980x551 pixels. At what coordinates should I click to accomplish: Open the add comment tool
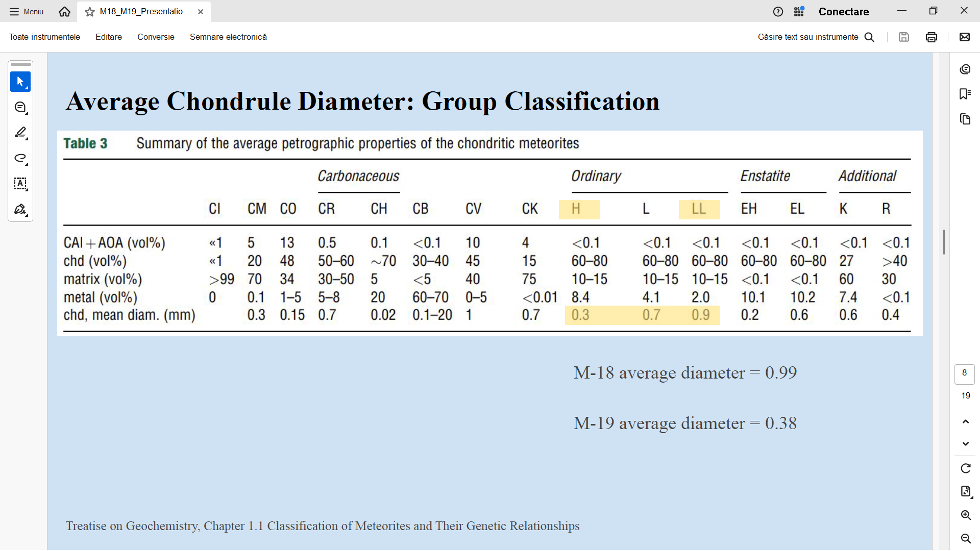(x=20, y=107)
